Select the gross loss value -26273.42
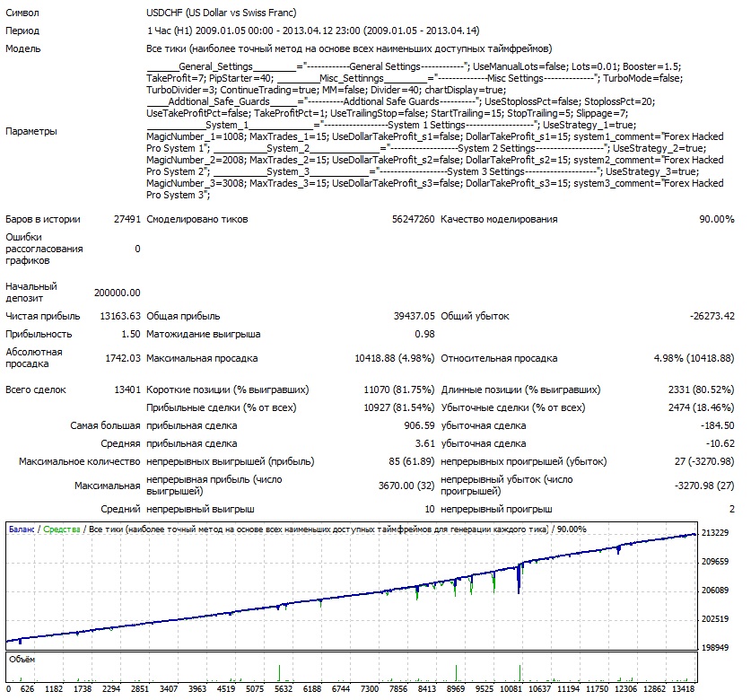This screenshot has height=700, width=751. [706, 316]
